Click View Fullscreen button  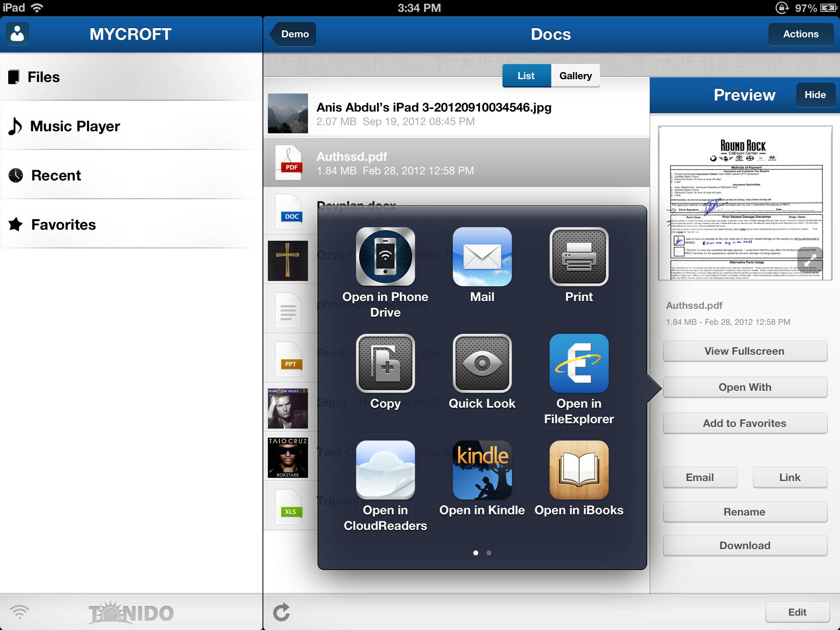745,351
